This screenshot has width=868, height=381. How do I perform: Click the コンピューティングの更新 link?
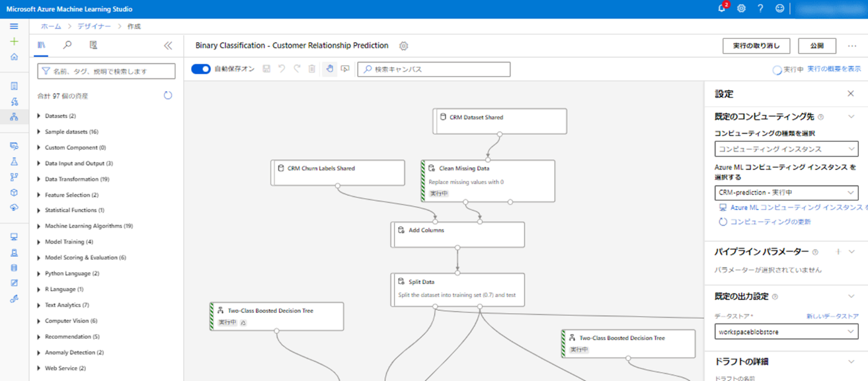click(x=770, y=222)
